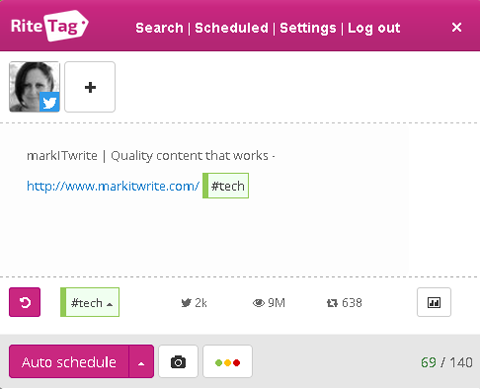This screenshot has height=389, width=480.
Task: Click the tweets count bird icon
Action: (x=186, y=303)
